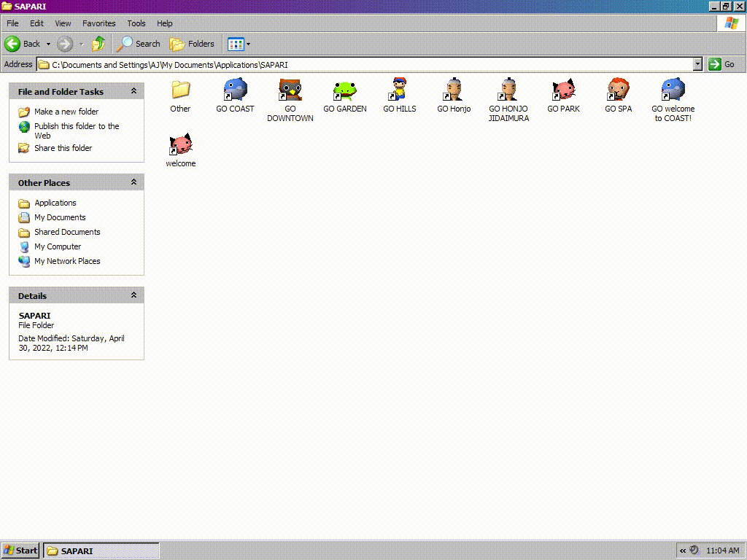Click the taskbar clock 11:04 AM

pos(723,551)
